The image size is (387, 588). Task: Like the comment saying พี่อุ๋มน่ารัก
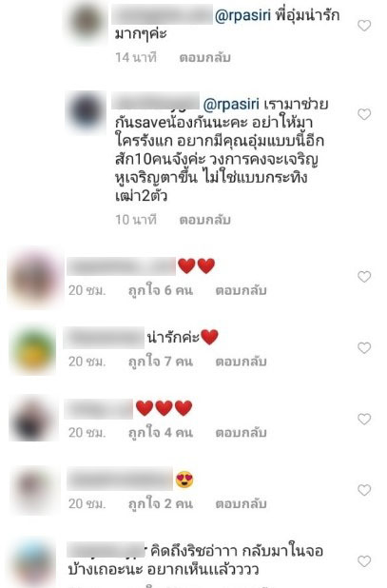coord(364,26)
